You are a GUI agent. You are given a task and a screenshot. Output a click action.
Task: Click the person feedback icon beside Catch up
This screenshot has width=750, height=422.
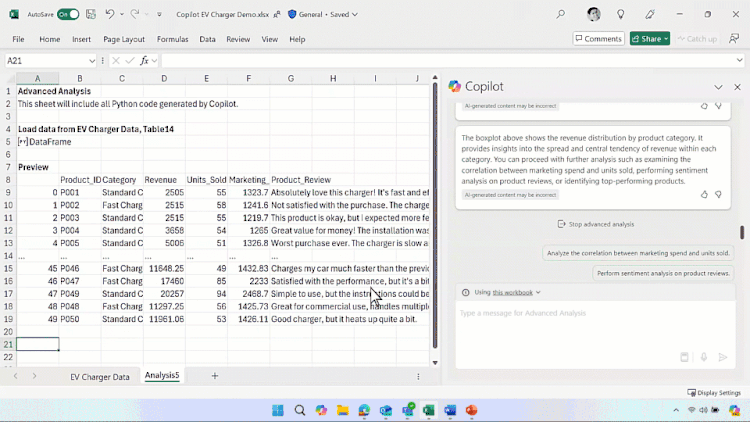pyautogui.click(x=734, y=39)
